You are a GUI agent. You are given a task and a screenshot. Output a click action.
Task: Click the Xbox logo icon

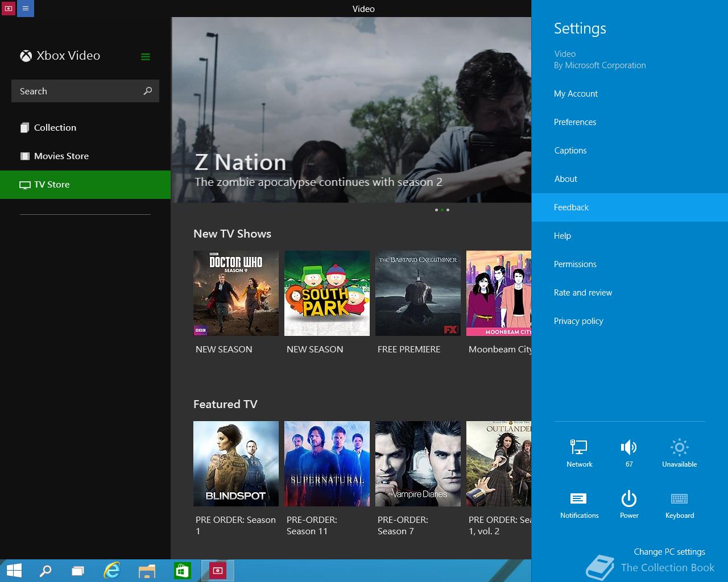pyautogui.click(x=26, y=56)
